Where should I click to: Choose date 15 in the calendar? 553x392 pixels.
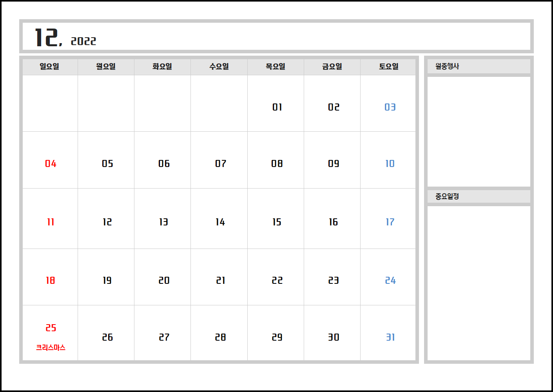[x=277, y=222]
